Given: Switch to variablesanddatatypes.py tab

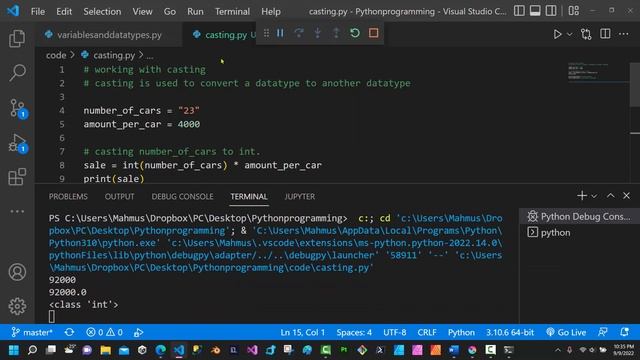Looking at the screenshot, I should coord(108,35).
